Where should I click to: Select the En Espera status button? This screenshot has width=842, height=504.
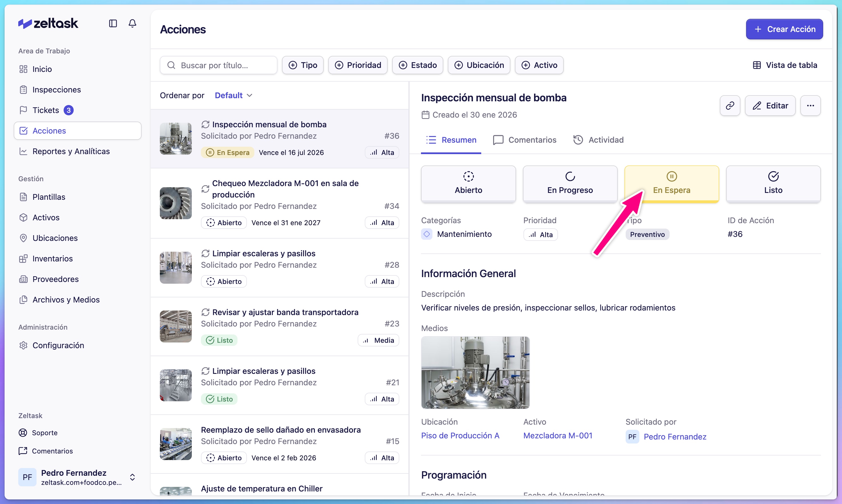coord(672,184)
